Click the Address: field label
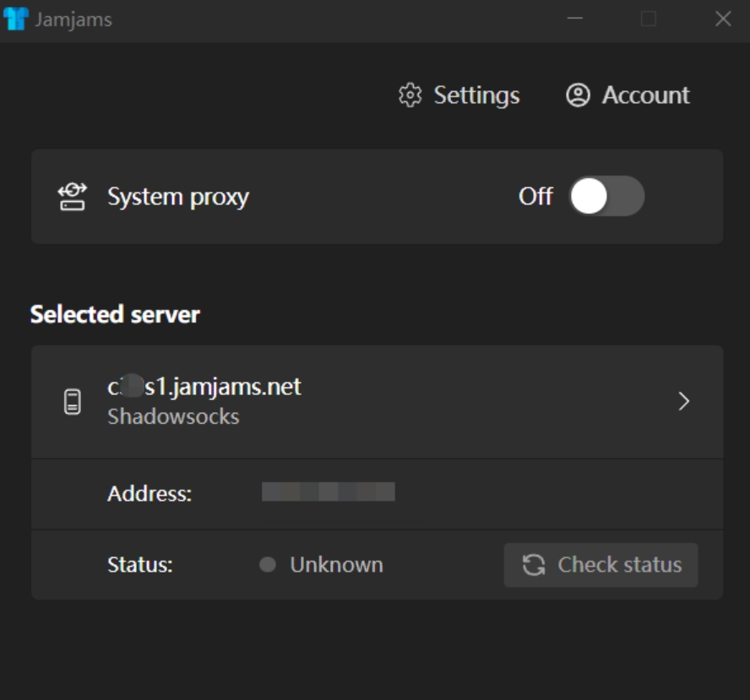Screen dimensions: 750x700 149,493
